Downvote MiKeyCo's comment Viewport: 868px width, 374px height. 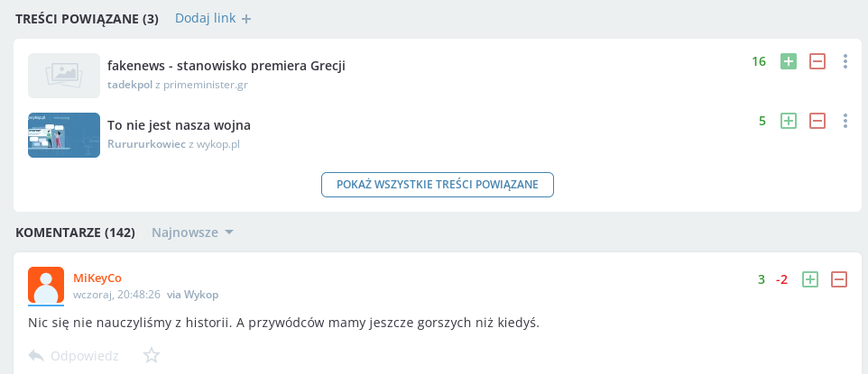tap(839, 279)
